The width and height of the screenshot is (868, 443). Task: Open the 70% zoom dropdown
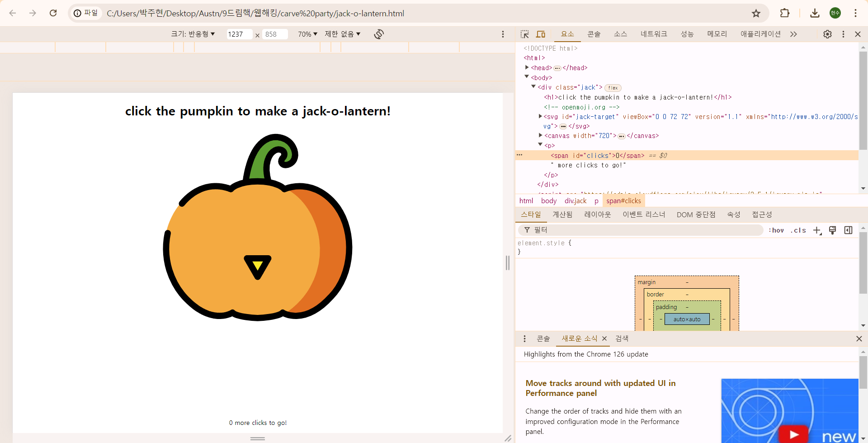point(307,34)
